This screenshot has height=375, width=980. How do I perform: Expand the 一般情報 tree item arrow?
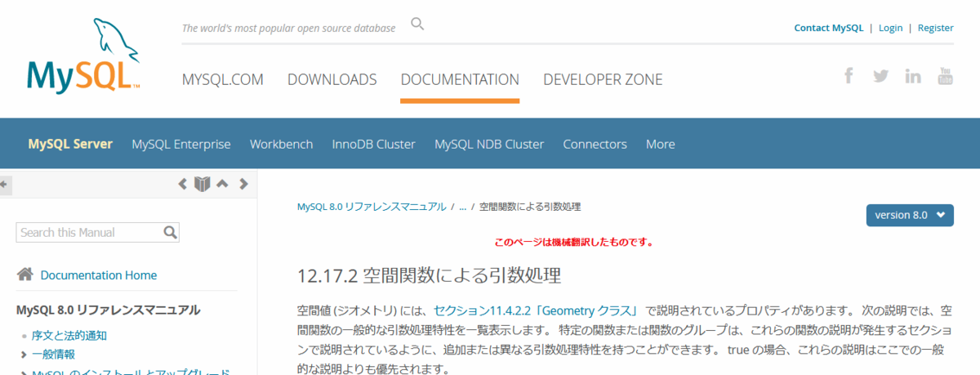coord(24,354)
